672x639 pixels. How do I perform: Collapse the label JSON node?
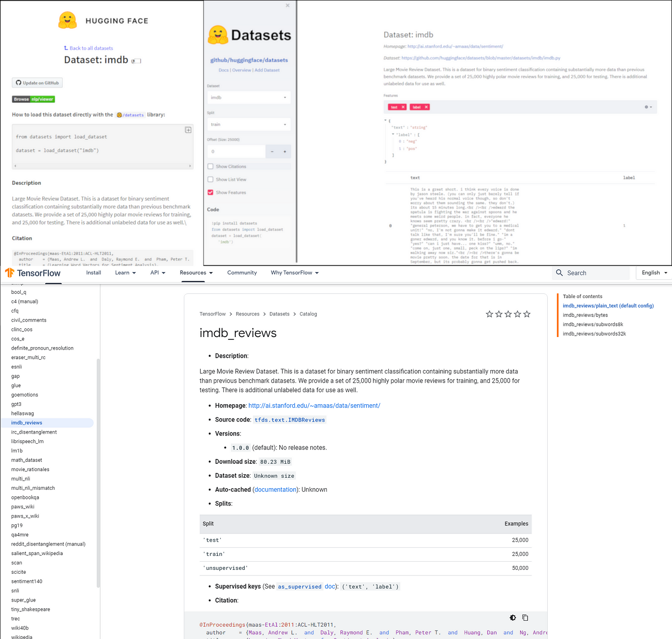[393, 134]
